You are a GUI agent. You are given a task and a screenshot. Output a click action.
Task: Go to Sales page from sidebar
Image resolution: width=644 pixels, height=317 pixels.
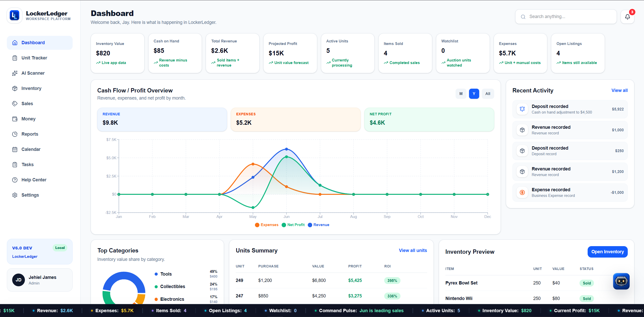coord(40,104)
